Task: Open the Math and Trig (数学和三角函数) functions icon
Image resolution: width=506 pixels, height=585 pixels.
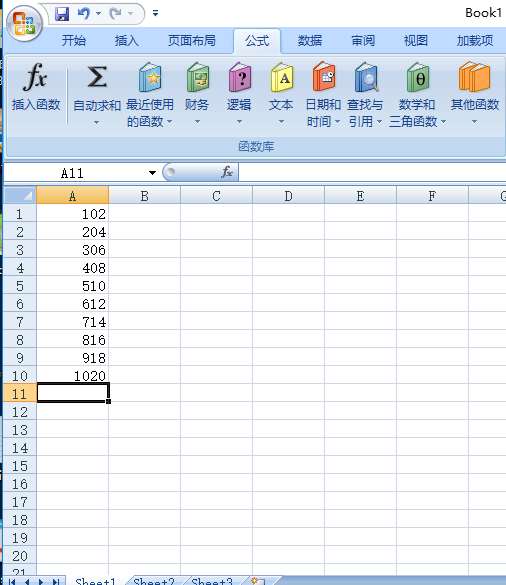Action: (x=418, y=77)
